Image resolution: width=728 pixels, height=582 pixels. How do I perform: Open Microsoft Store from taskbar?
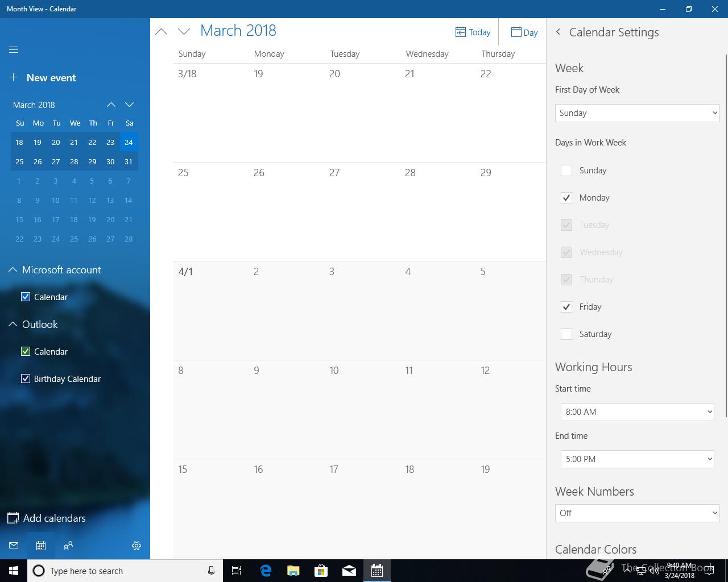[321, 571]
